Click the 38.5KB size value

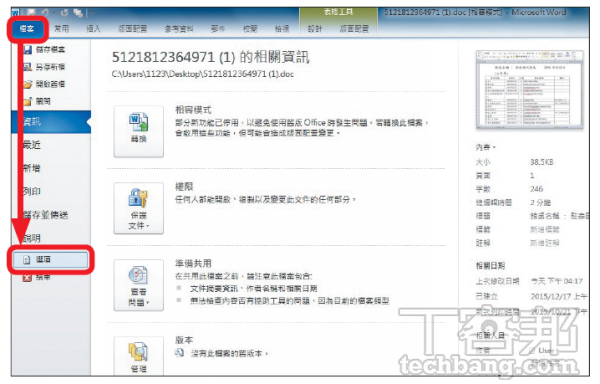click(541, 162)
